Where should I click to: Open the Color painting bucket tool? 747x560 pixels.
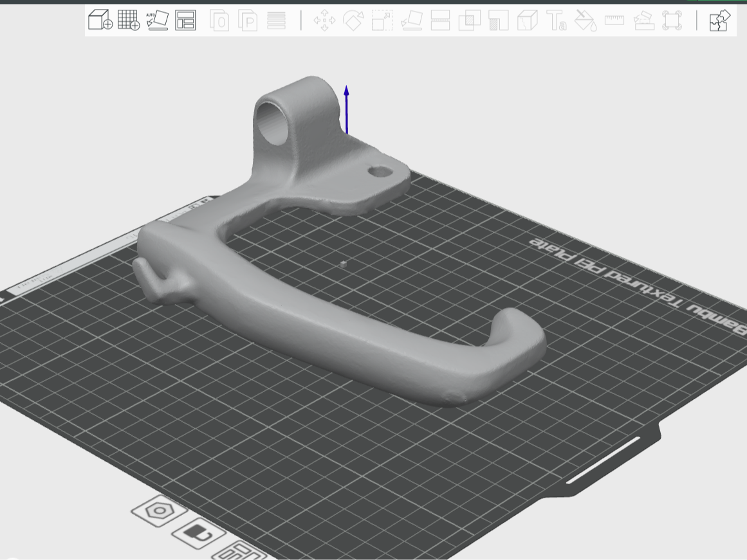click(586, 21)
